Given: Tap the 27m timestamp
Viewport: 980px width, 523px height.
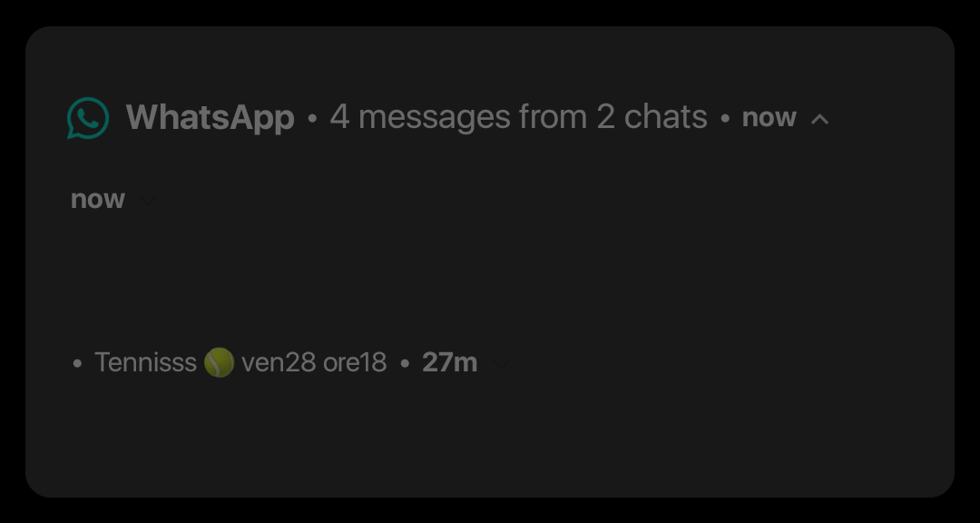Looking at the screenshot, I should [x=449, y=363].
